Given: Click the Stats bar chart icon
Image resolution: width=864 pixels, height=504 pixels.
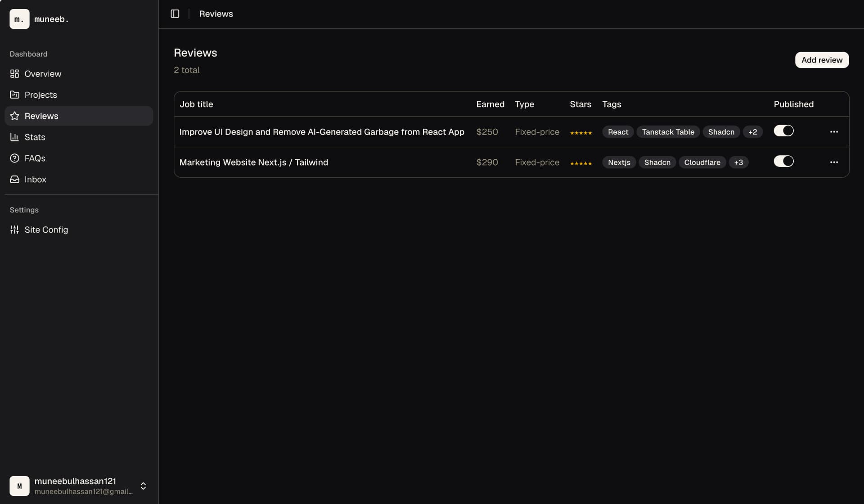Looking at the screenshot, I should [14, 137].
